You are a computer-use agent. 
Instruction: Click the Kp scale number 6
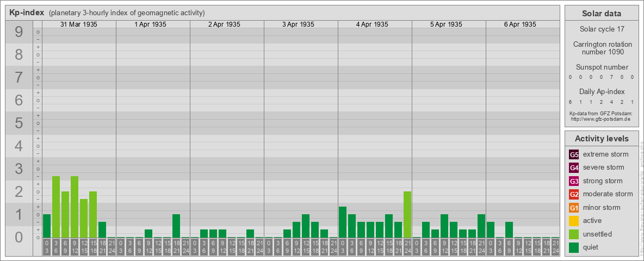18,101
